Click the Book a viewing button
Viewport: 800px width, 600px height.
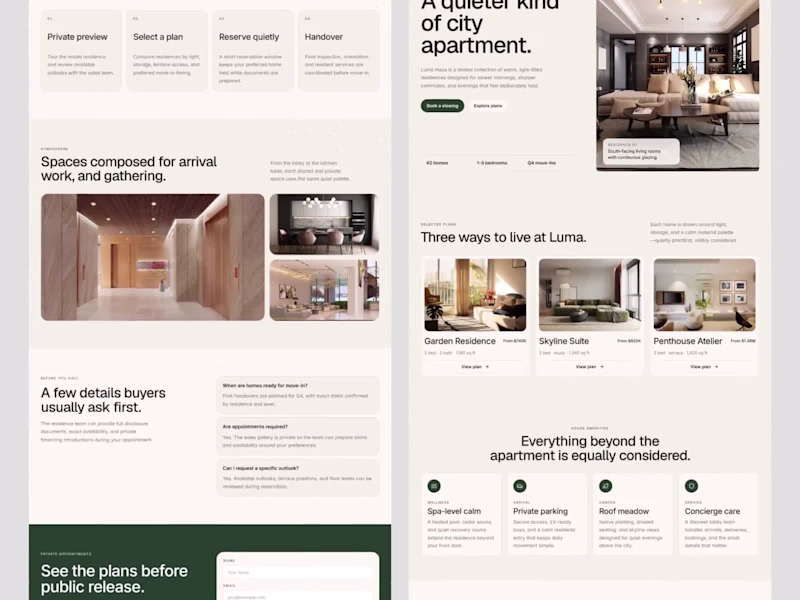point(442,106)
